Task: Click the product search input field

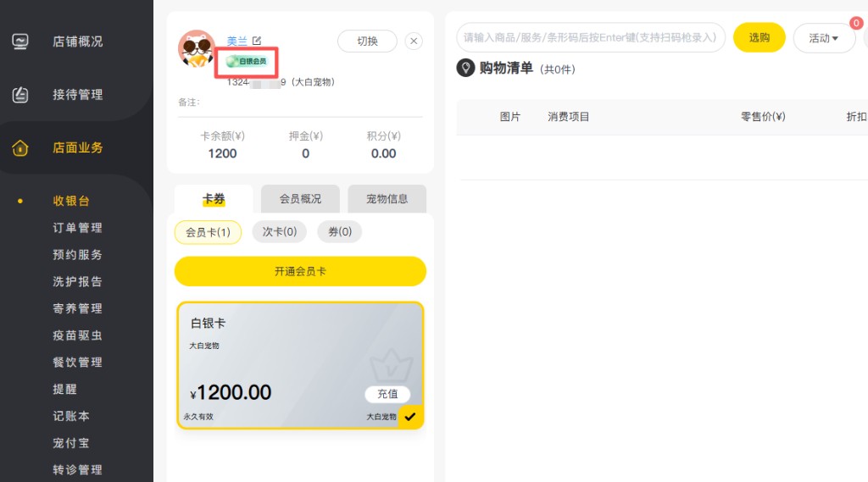Action: pyautogui.click(x=591, y=37)
